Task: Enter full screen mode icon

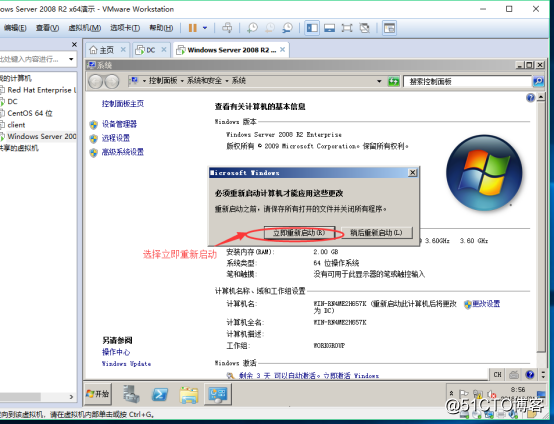Action: [x=347, y=28]
